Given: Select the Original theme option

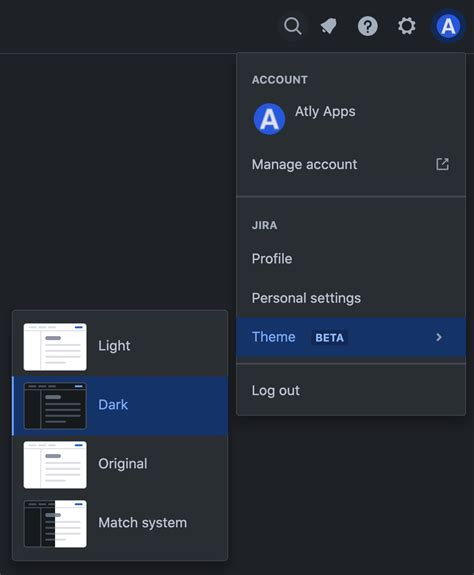Looking at the screenshot, I should [x=120, y=464].
